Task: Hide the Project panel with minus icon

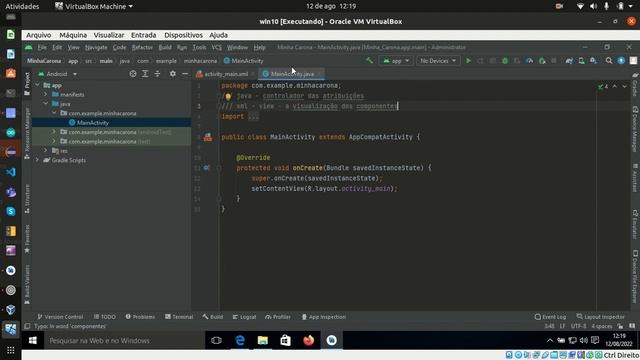Action: pyautogui.click(x=184, y=74)
